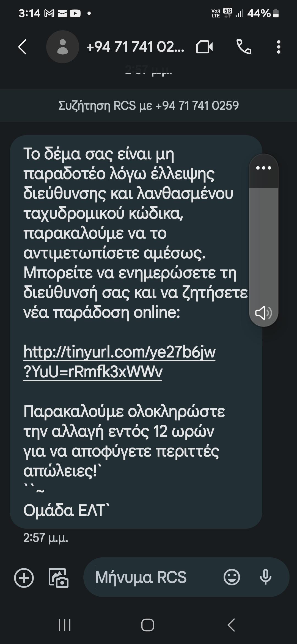Place a voice call to the sender
This screenshot has height=644, width=297.
pyautogui.click(x=244, y=47)
